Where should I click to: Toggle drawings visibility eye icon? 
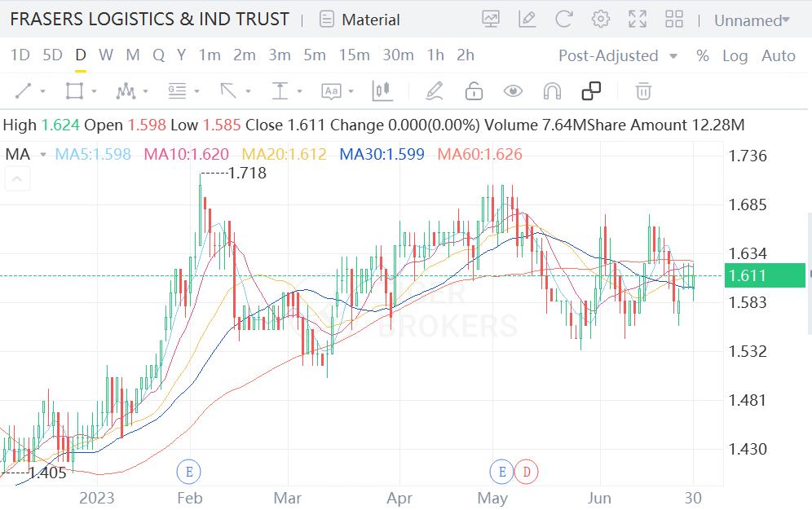click(x=513, y=91)
